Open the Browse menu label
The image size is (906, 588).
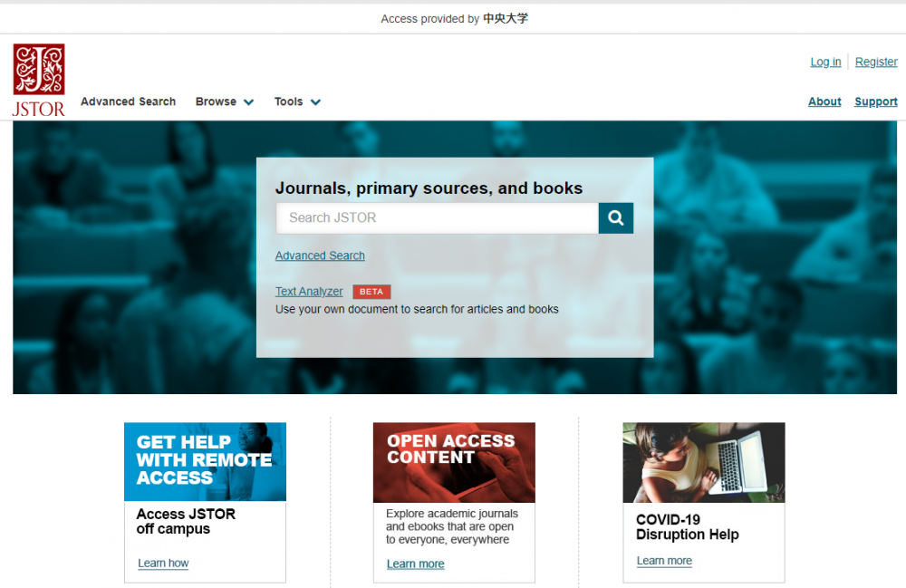tap(216, 101)
